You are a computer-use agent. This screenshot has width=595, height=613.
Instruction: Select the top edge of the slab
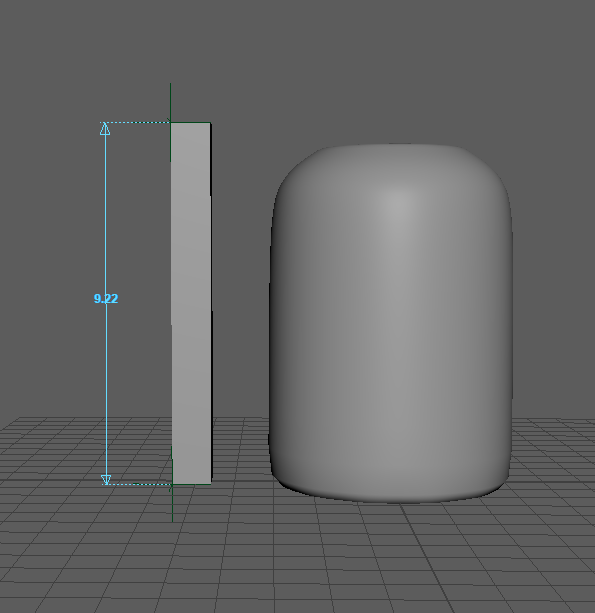[191, 123]
